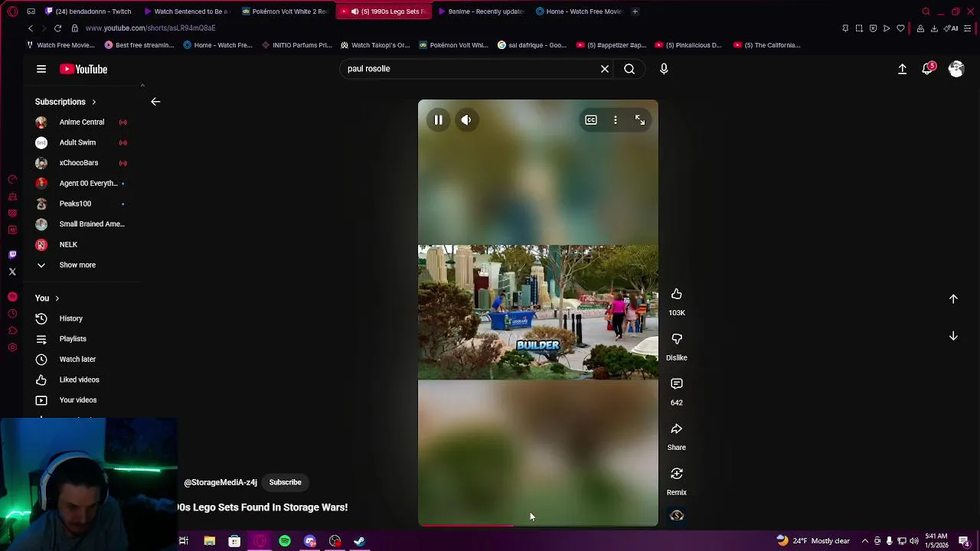
Task: Open xChocoBars channel
Action: pyautogui.click(x=82, y=163)
